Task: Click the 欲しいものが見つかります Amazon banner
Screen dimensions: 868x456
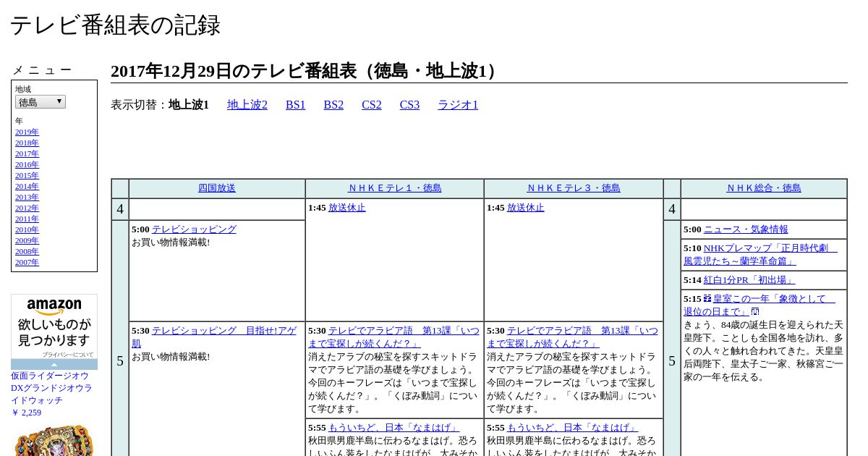Action: pos(54,332)
